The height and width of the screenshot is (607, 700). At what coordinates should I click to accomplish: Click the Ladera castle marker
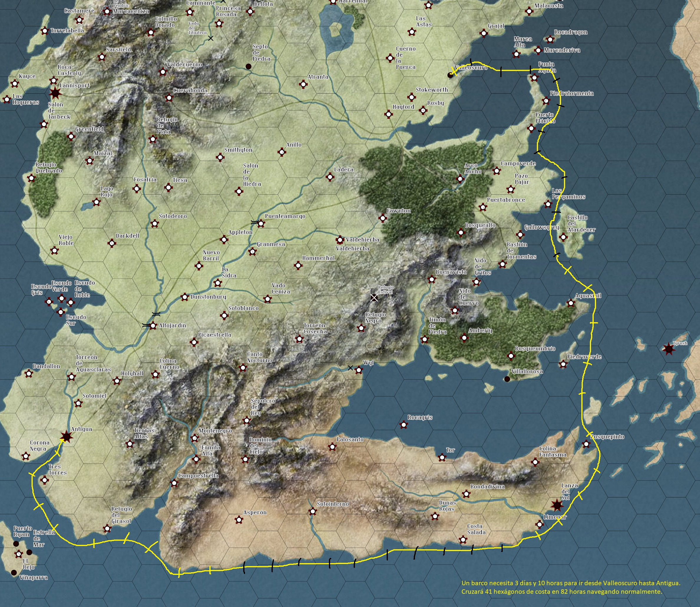click(x=330, y=176)
